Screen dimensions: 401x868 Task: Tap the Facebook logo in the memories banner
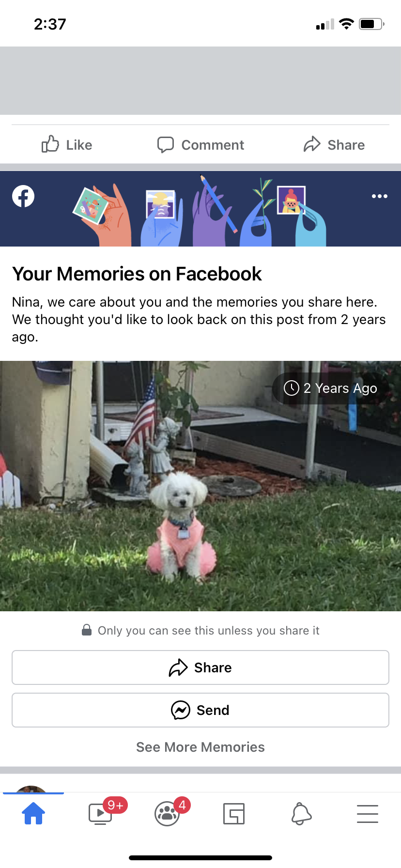pos(23,196)
